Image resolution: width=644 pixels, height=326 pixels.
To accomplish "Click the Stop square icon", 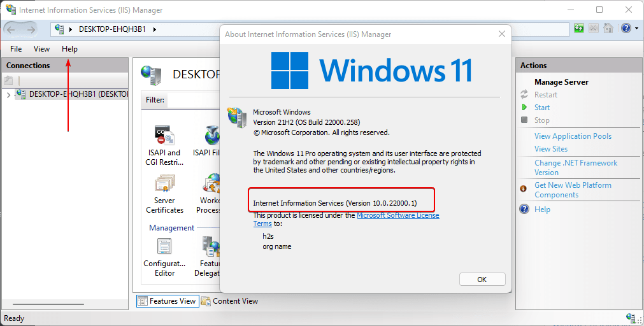I will pos(524,120).
